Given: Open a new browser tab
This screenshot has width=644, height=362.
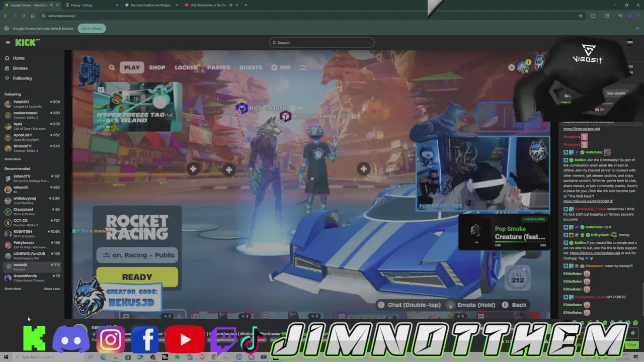Looking at the screenshot, I should pyautogui.click(x=246, y=5).
